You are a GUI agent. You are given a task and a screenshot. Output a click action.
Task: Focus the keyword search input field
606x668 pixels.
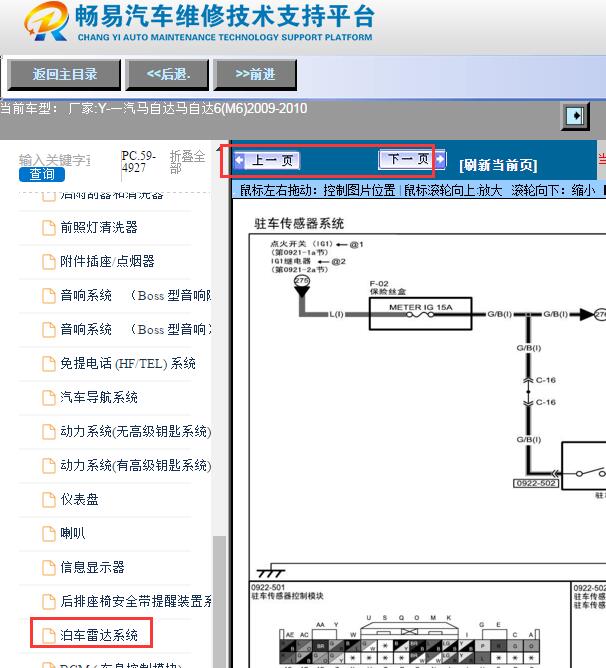pyautogui.click(x=55, y=160)
